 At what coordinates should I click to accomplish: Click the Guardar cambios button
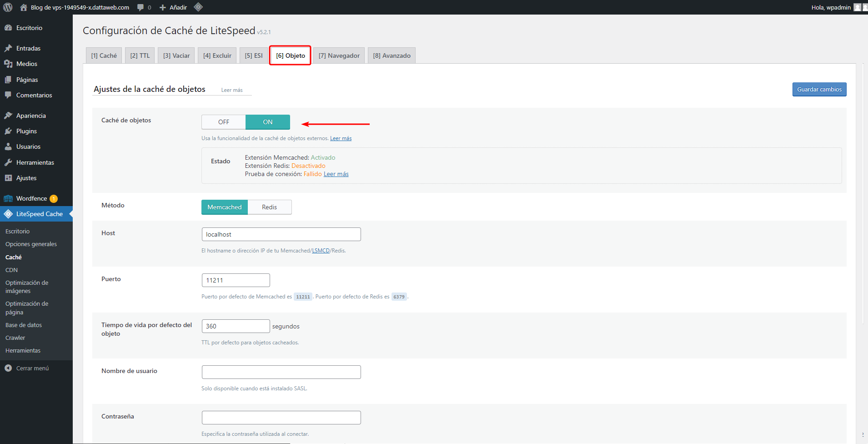819,89
